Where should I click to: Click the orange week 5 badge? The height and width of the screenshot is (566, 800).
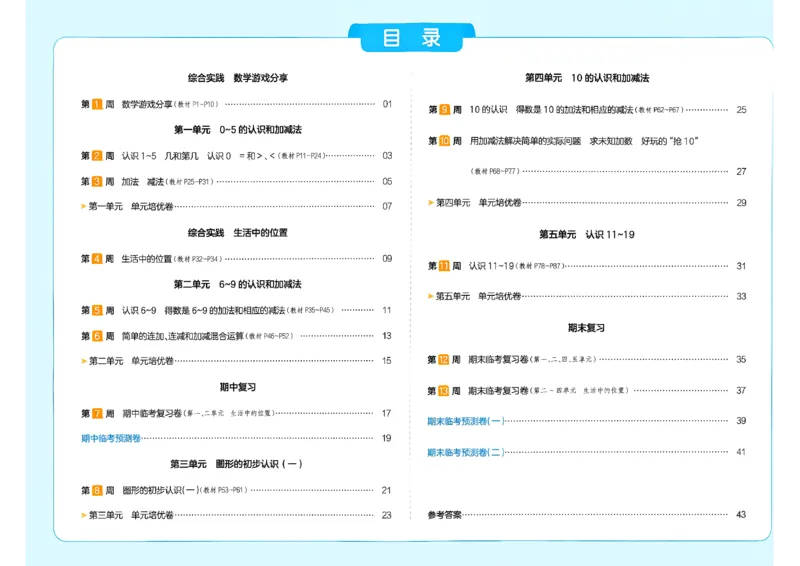pos(97,310)
